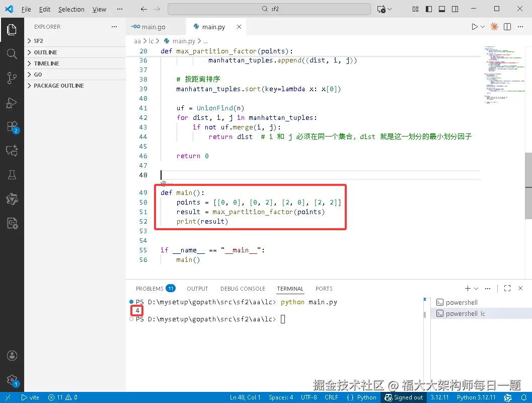Open Explorer views and more actions ellipsis
This screenshot has height=403, width=532.
pos(114,27)
